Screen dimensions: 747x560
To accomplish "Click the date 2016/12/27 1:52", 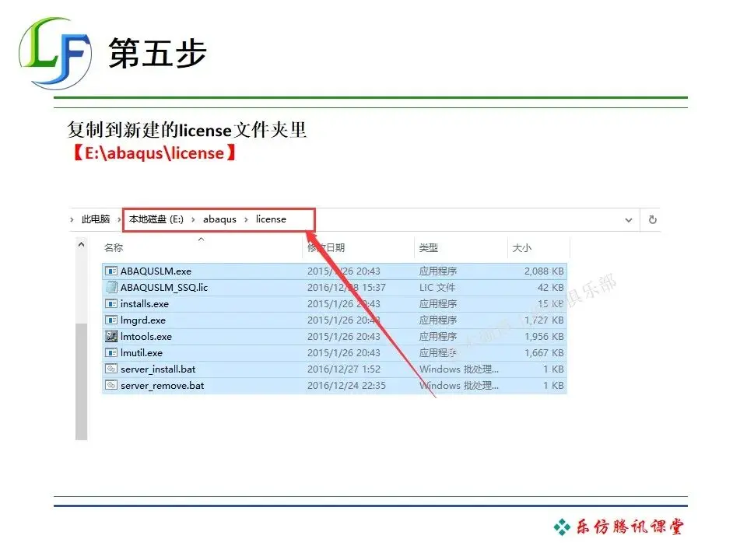I will pos(344,369).
